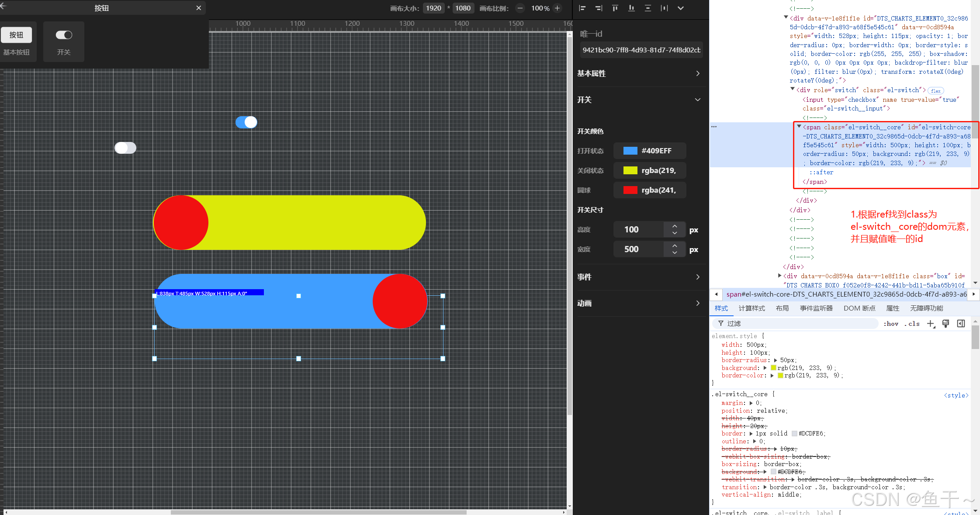Click the new style rule plus icon
The image size is (980, 515).
coord(931,324)
